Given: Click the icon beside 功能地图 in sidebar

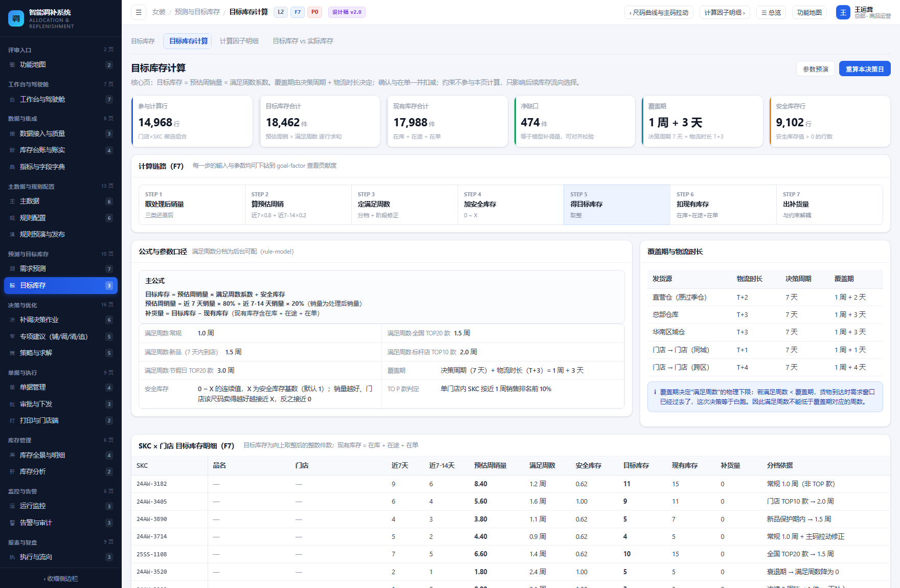Looking at the screenshot, I should tap(12, 65).
